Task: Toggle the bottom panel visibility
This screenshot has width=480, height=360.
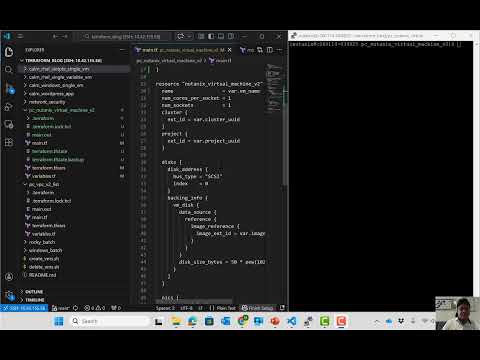Action: tap(221, 36)
